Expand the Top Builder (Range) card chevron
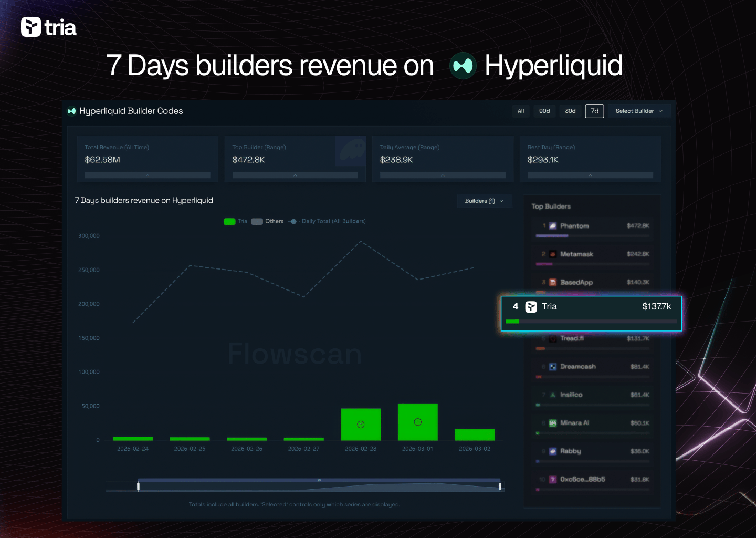 coord(295,175)
